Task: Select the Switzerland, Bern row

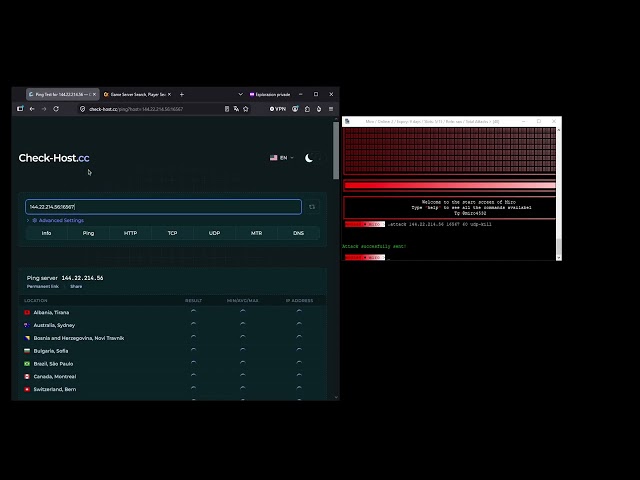Action: (172, 389)
